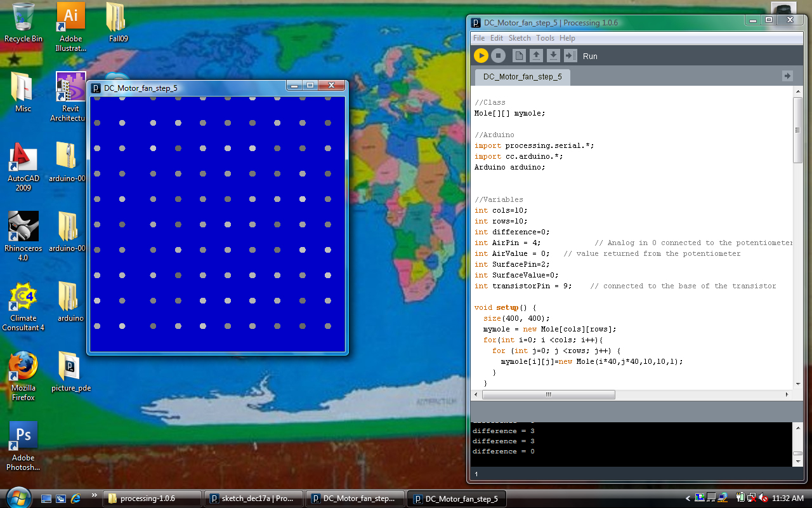The width and height of the screenshot is (812, 508).
Task: Open the Tools menu
Action: pos(545,38)
